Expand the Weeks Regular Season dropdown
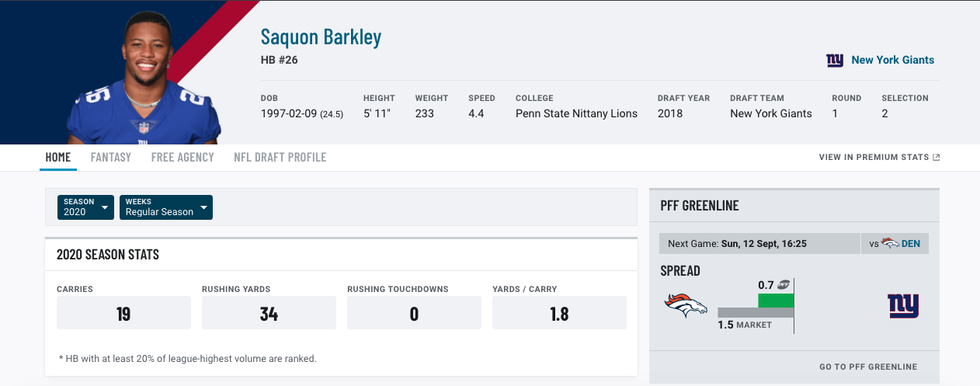The width and height of the screenshot is (980, 386). (166, 207)
